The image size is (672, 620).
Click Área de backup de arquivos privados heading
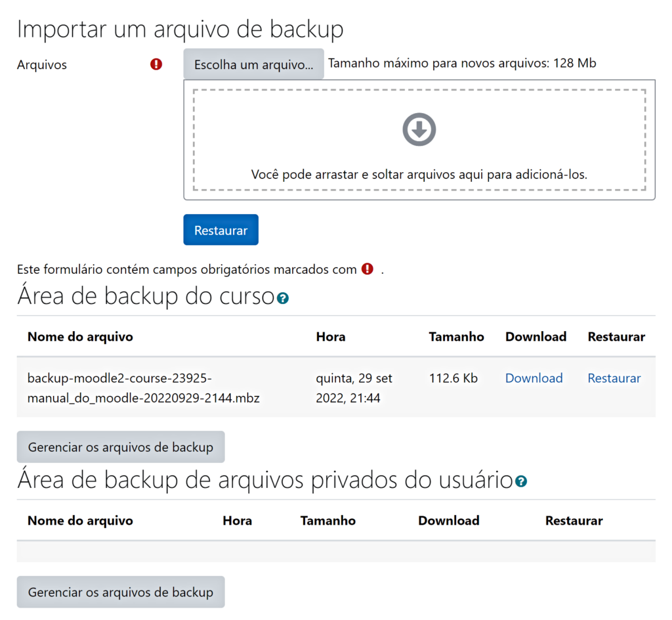coord(265,480)
